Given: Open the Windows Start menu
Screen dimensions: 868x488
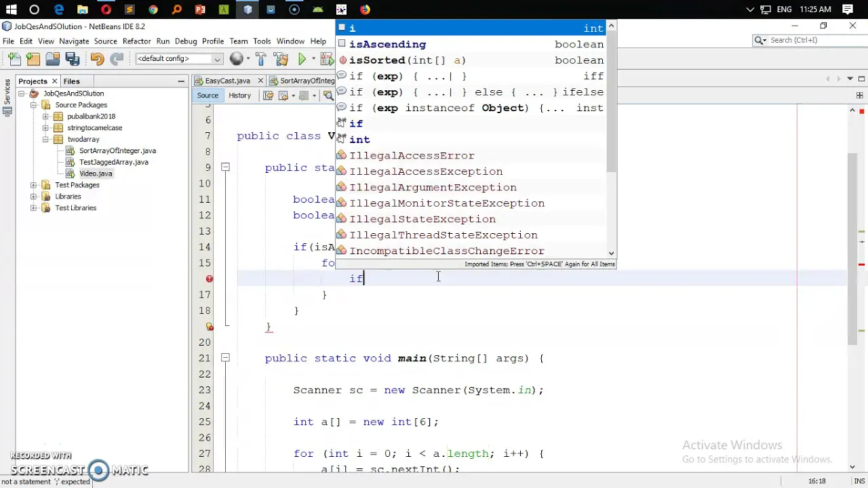Looking at the screenshot, I should [11, 9].
